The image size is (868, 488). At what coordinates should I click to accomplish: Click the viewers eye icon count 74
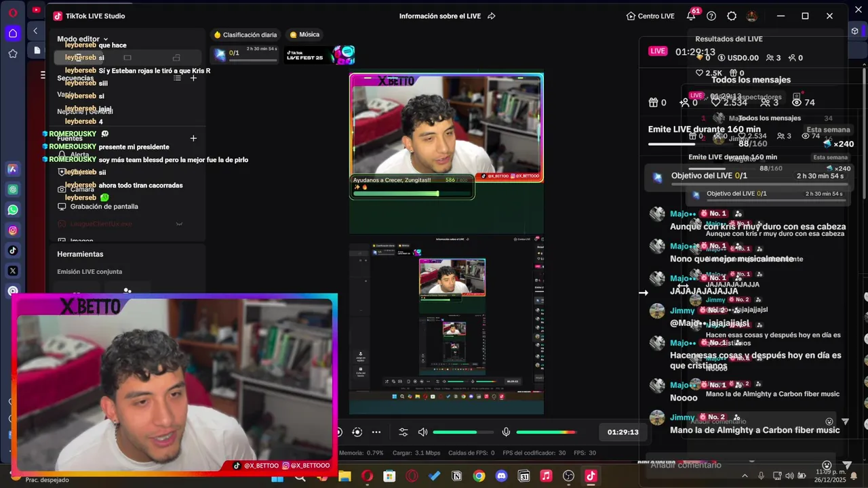click(803, 102)
